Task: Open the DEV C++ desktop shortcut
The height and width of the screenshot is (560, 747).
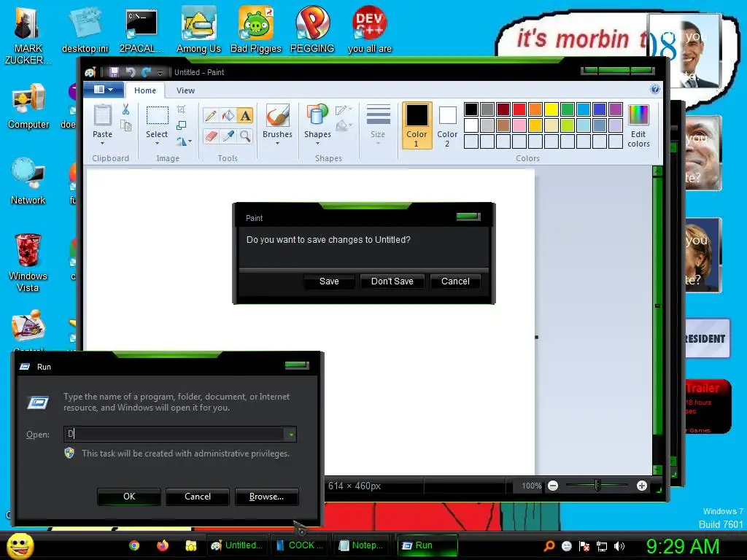Action: click(x=370, y=29)
